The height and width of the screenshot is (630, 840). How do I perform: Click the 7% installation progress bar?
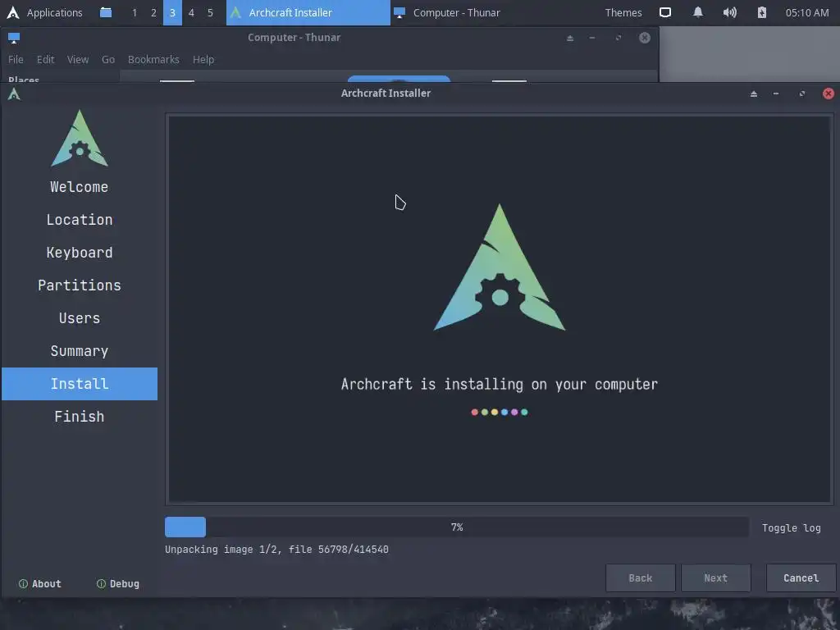coord(456,527)
